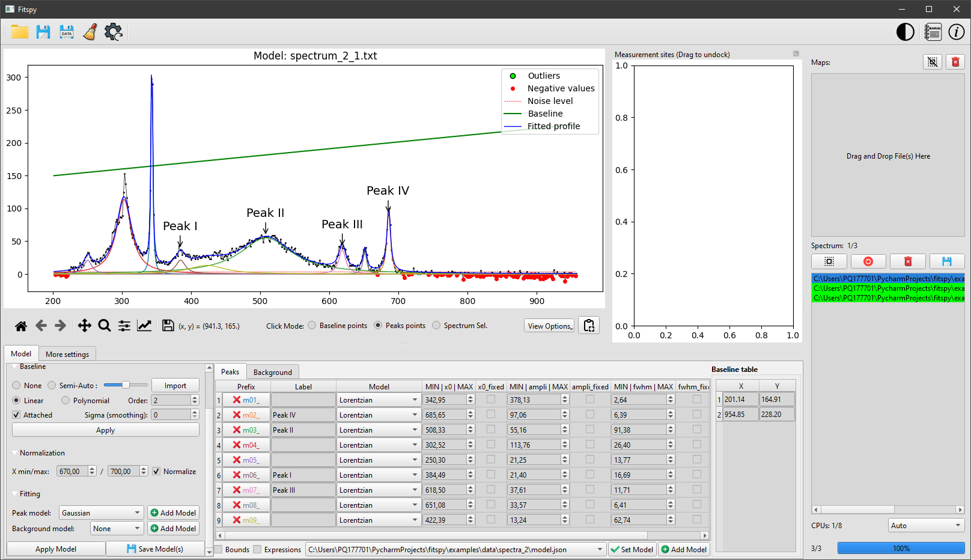Toggle the Attached baseline checkbox
The height and width of the screenshot is (560, 971).
(x=16, y=415)
